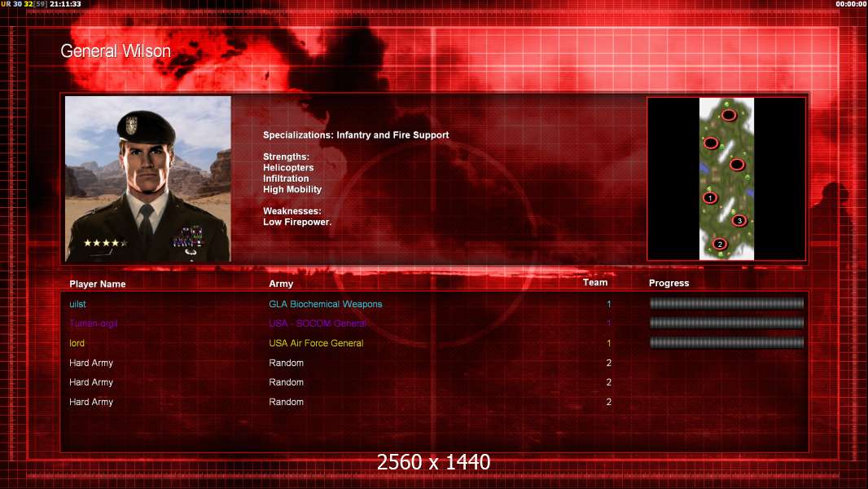The height and width of the screenshot is (489, 868).
Task: Select player name lord
Action: click(x=77, y=343)
